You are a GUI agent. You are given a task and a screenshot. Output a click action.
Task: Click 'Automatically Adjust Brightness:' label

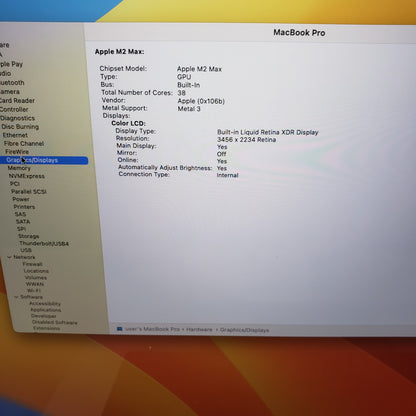(x=165, y=167)
